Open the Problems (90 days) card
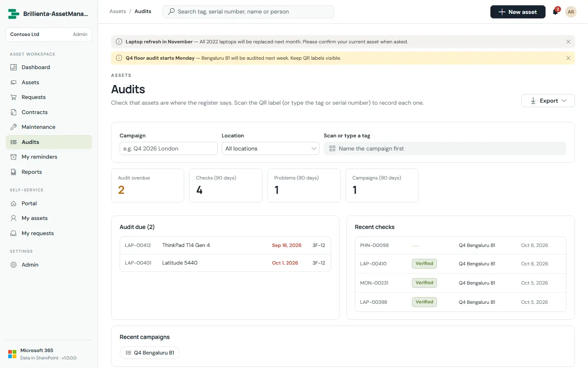The image size is (588, 368). point(304,185)
